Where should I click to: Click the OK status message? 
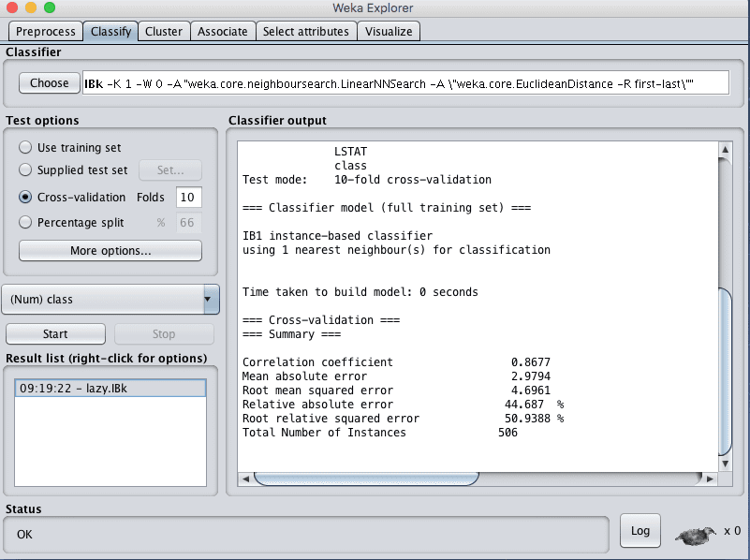click(24, 534)
